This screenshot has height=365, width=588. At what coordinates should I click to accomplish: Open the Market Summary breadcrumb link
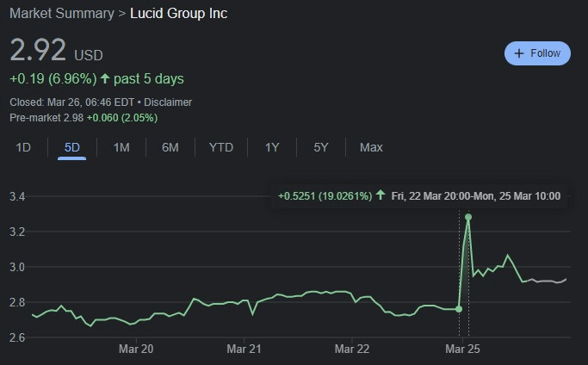coord(62,14)
